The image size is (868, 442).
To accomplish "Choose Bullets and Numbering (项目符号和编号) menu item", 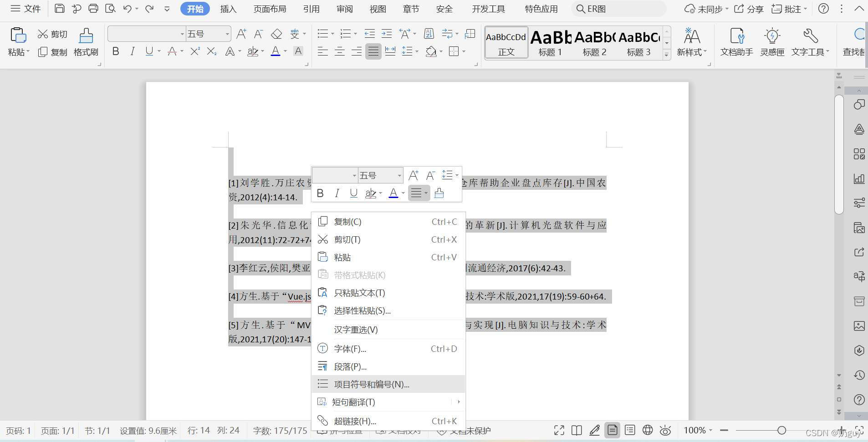I will click(388, 384).
